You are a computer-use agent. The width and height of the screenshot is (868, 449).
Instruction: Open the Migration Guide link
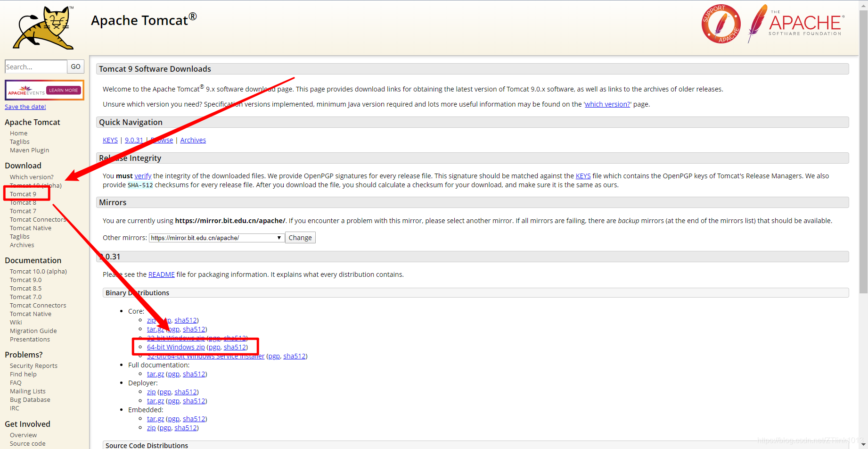[x=33, y=331]
